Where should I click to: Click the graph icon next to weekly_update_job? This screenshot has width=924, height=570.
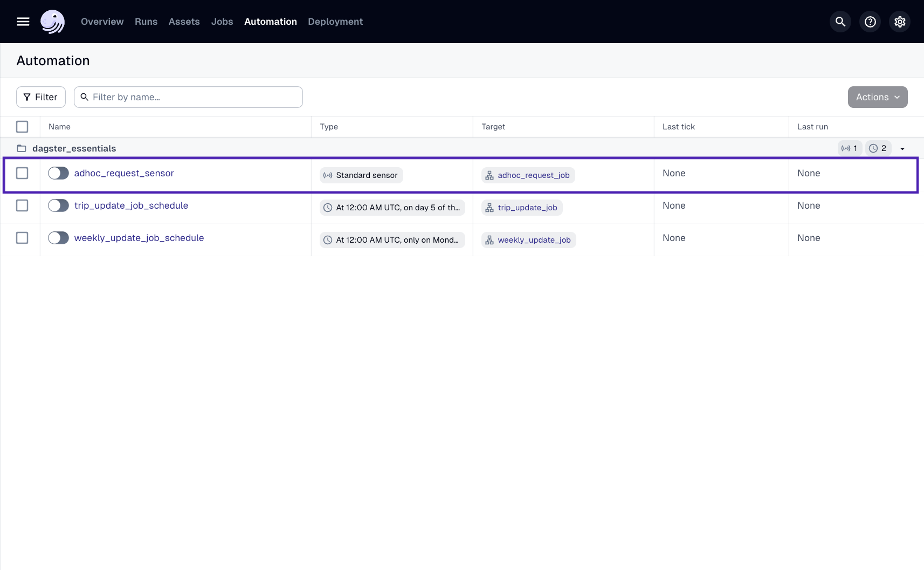pos(489,239)
